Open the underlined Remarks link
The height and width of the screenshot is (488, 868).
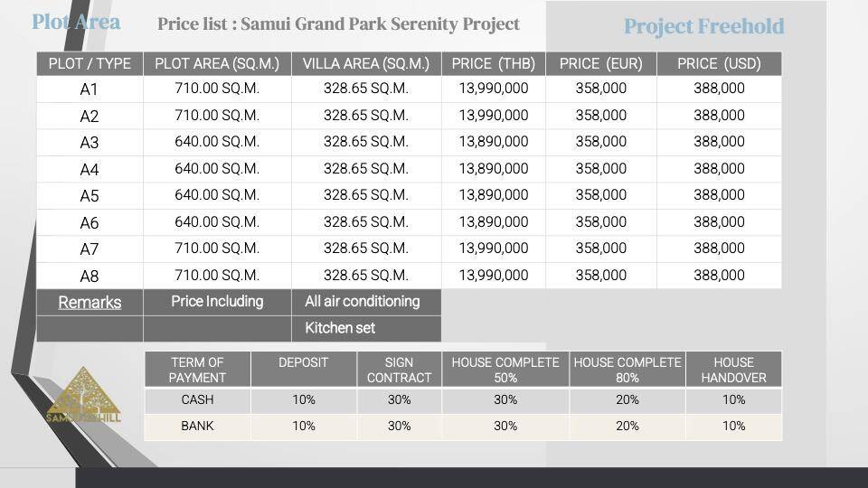pyautogui.click(x=90, y=303)
